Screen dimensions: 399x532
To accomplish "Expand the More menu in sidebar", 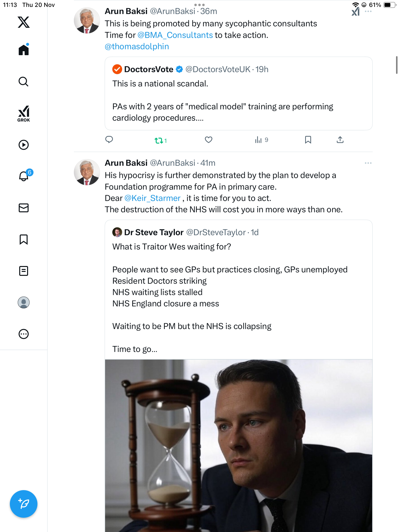I will tap(24, 334).
